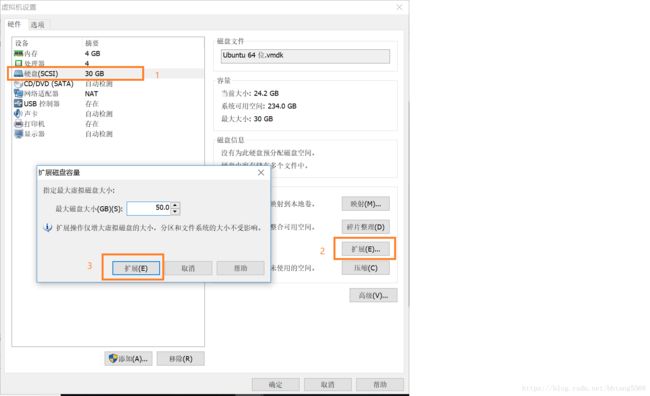This screenshot has height=396, width=650.
Task: Click the defragment (D) button
Action: coord(366,227)
